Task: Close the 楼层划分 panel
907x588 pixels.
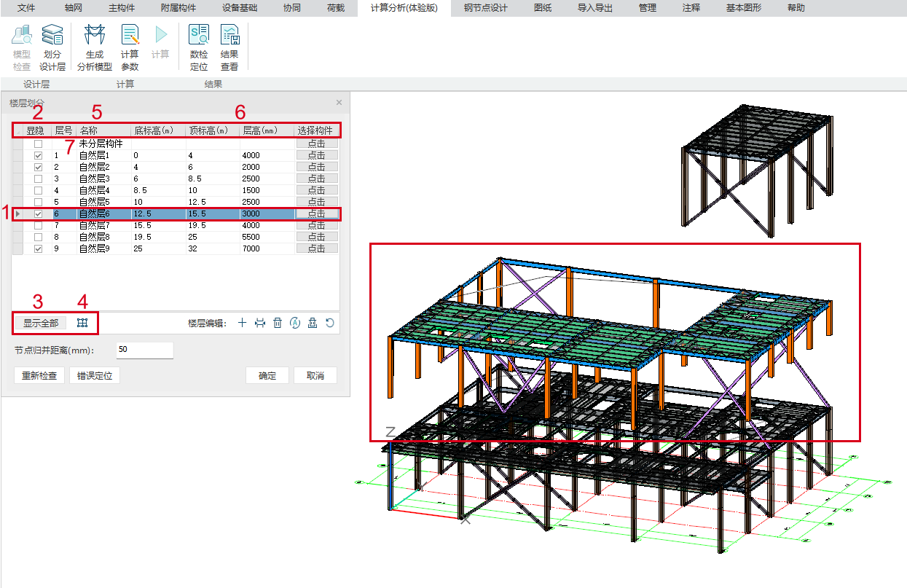Action: click(x=339, y=103)
